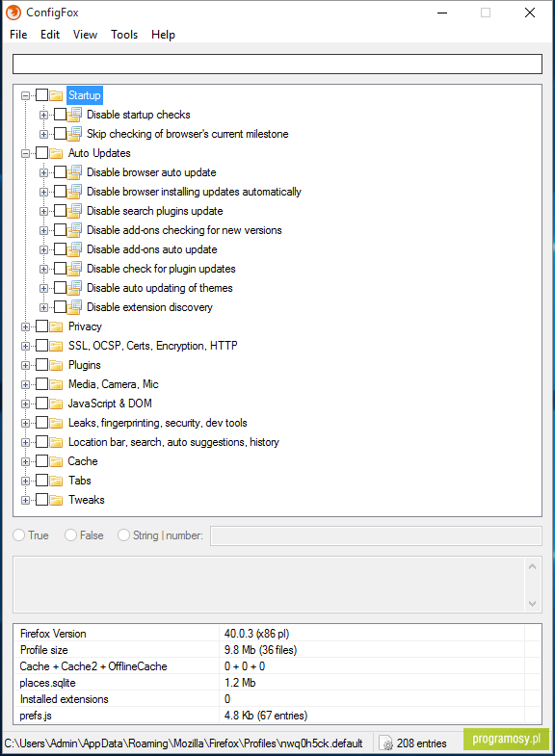555x756 pixels.
Task: Click the search field at the top
Action: click(x=277, y=65)
